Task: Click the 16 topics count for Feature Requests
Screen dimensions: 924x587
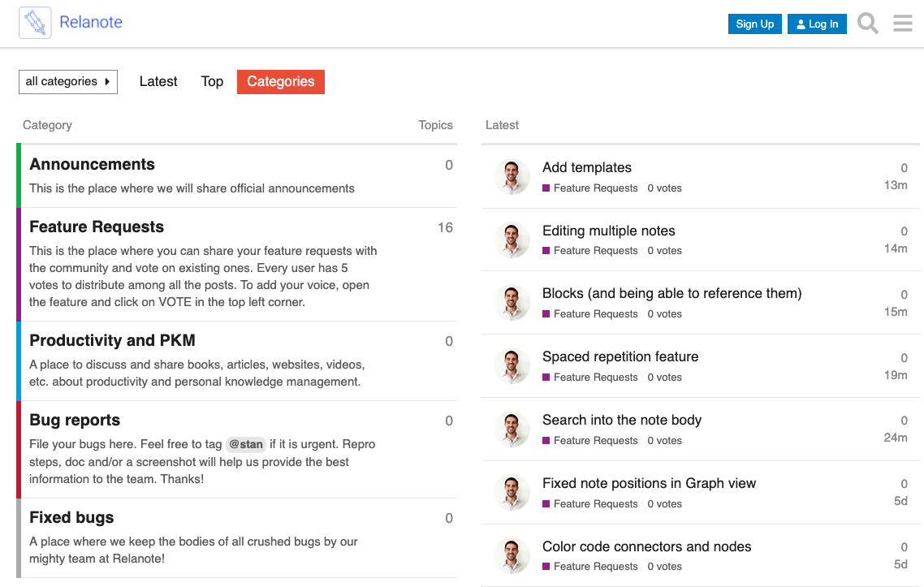Action: (x=445, y=227)
